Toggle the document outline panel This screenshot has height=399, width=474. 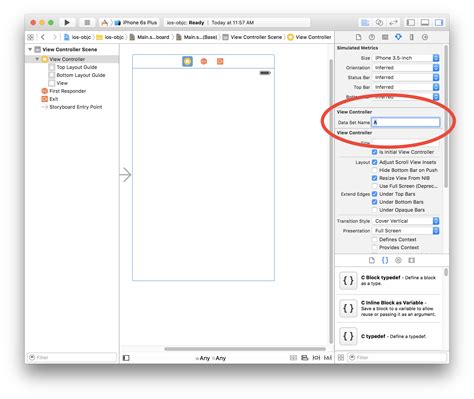point(126,358)
